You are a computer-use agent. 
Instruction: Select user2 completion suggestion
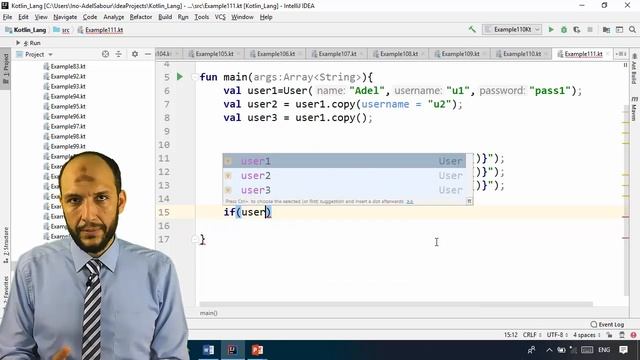click(344, 176)
